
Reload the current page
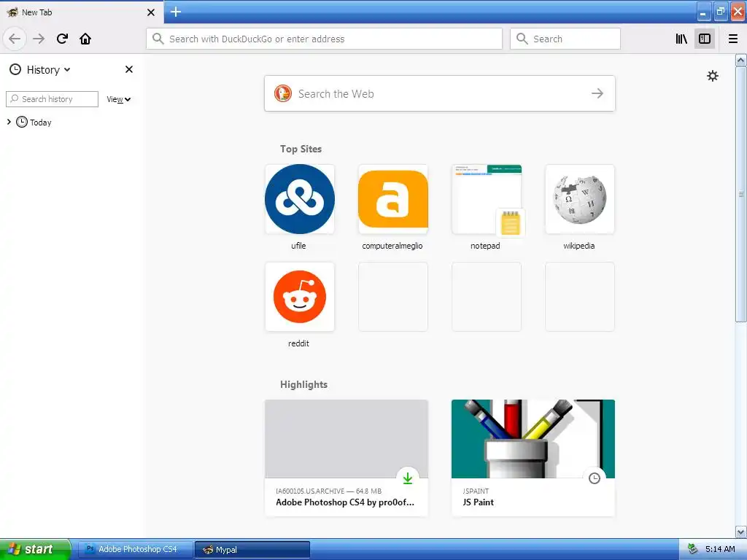(62, 39)
